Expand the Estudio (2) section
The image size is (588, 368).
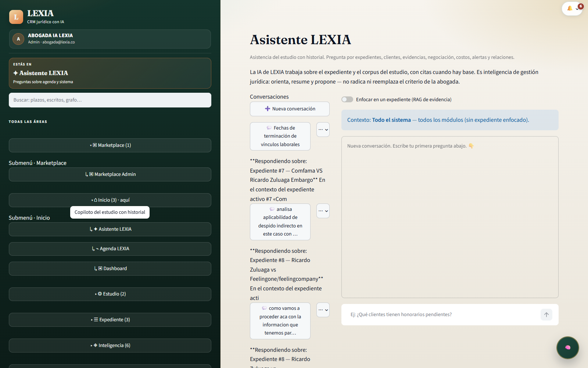coord(110,294)
